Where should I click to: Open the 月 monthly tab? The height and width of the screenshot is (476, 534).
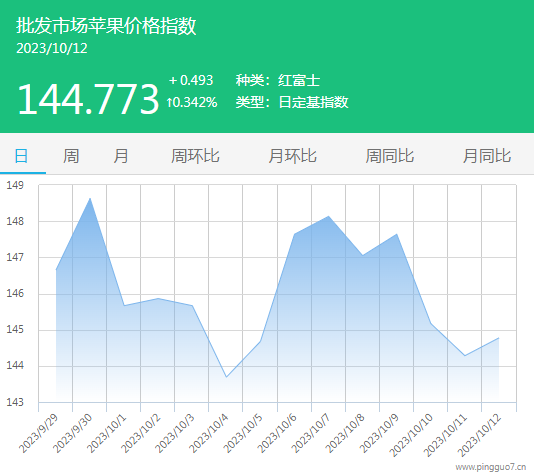tap(121, 156)
